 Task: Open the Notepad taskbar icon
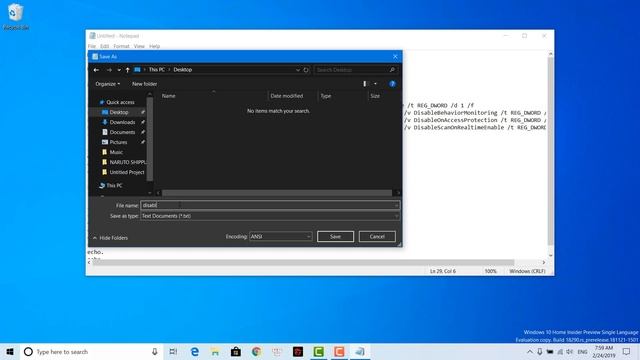tap(360, 351)
